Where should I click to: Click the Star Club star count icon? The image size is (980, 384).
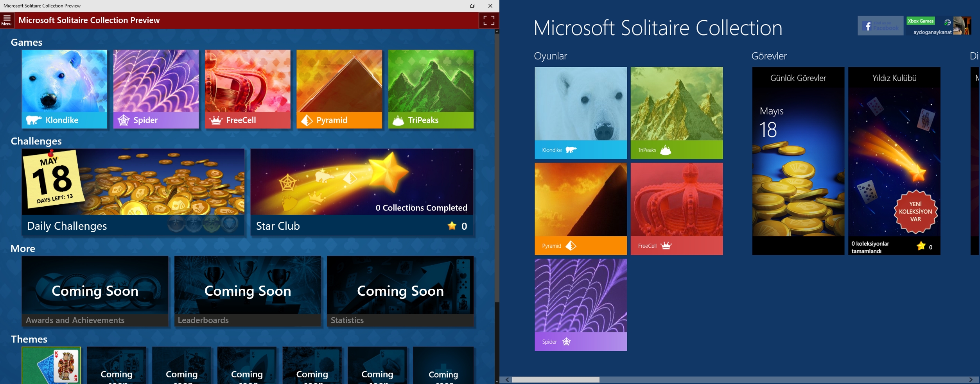pyautogui.click(x=452, y=226)
